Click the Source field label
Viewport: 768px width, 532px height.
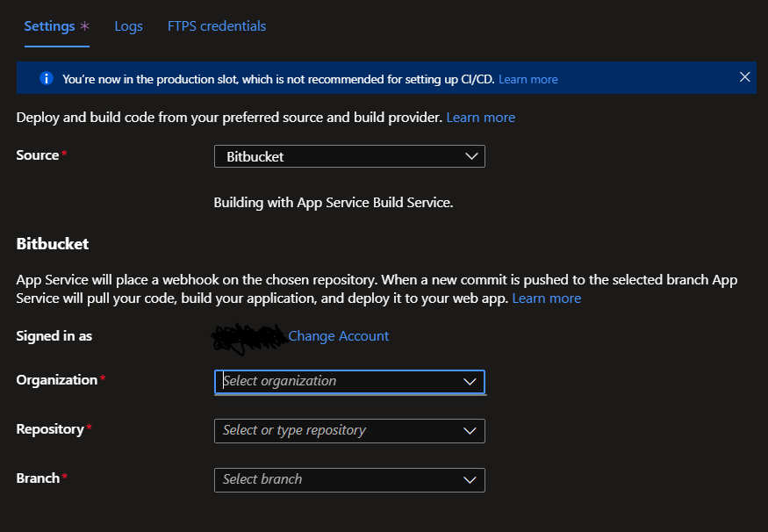(37, 155)
